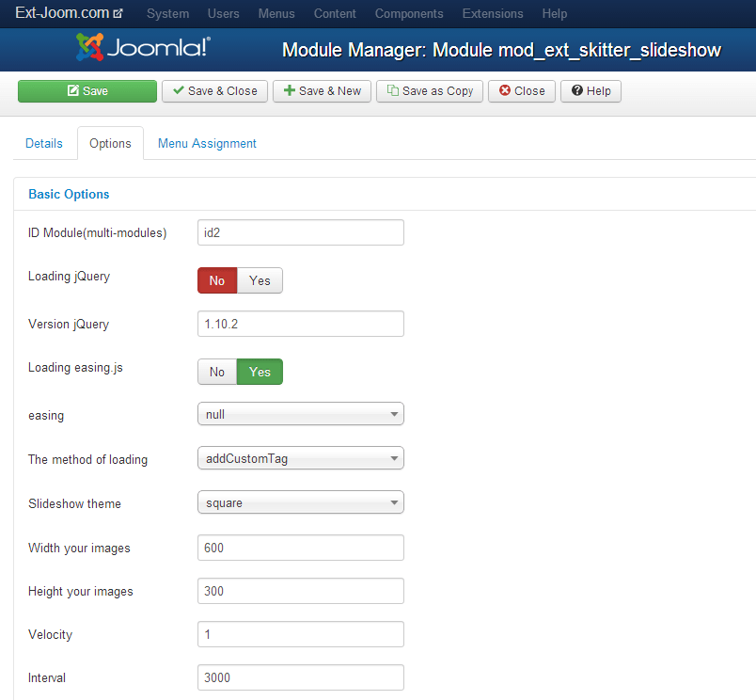
Task: Open the Content menu
Action: point(335,13)
